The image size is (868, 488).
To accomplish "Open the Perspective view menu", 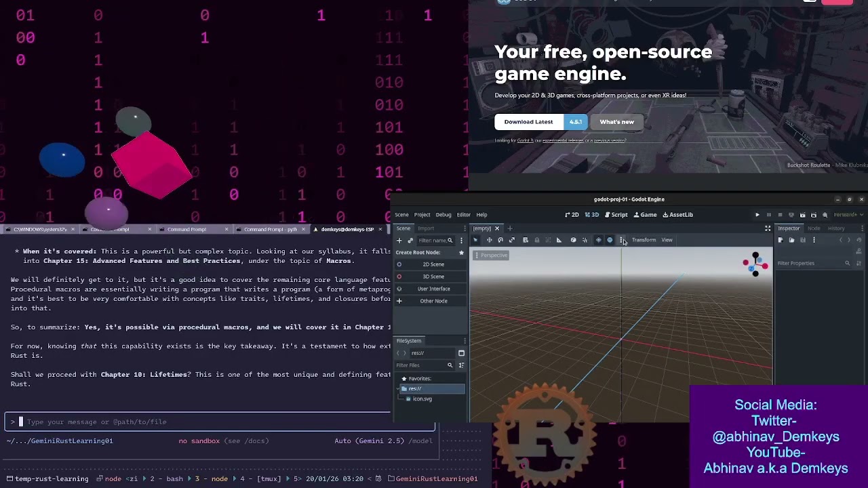I will (491, 256).
